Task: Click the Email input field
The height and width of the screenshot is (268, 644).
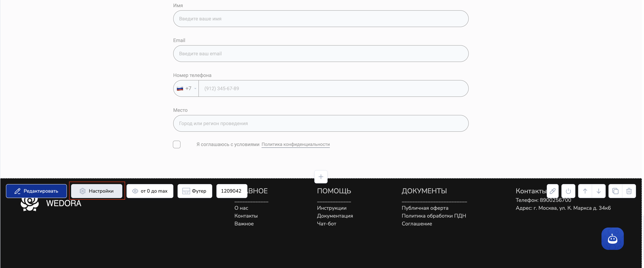Action: 320,54
